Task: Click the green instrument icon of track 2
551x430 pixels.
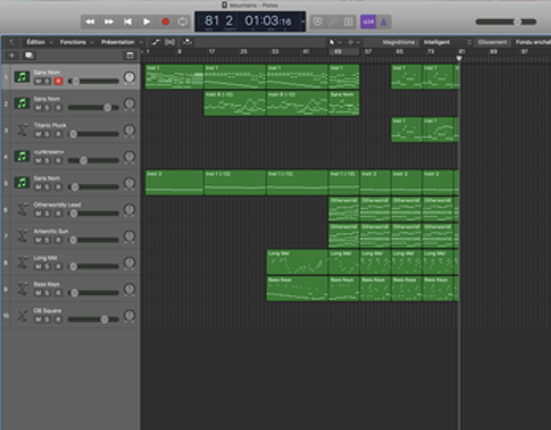Action: click(x=22, y=103)
